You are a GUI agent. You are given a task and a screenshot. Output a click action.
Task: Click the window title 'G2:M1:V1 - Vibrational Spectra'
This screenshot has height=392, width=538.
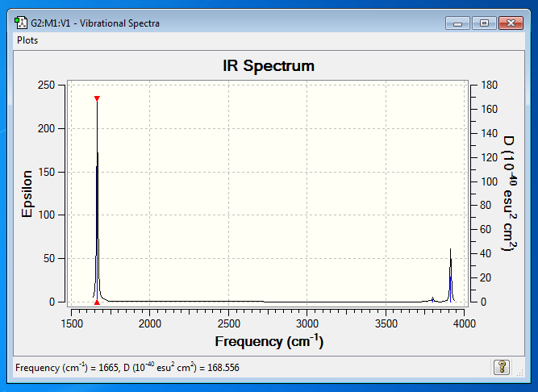95,23
